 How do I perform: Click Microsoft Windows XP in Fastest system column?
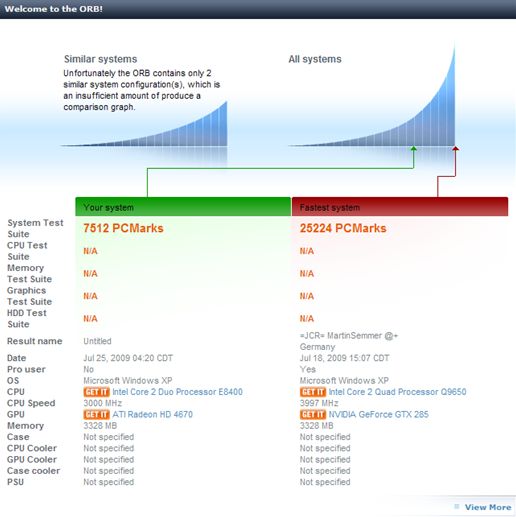344,381
